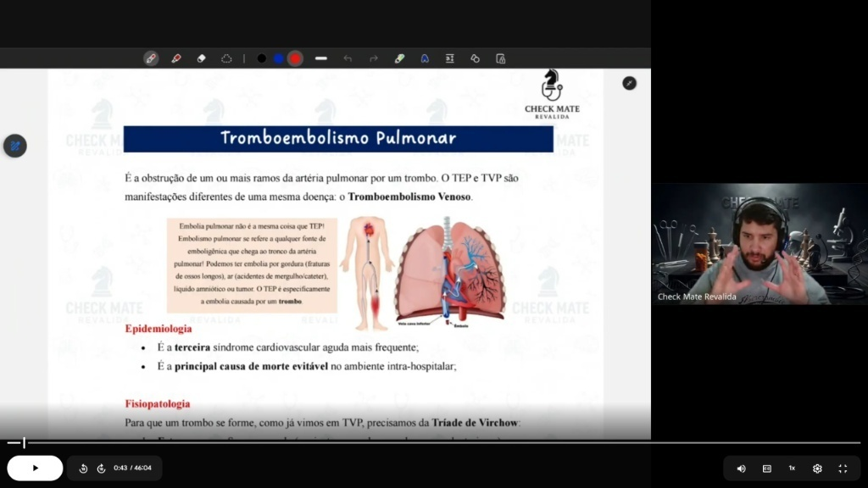Open the shapes tool
868x488 pixels.
(475, 58)
